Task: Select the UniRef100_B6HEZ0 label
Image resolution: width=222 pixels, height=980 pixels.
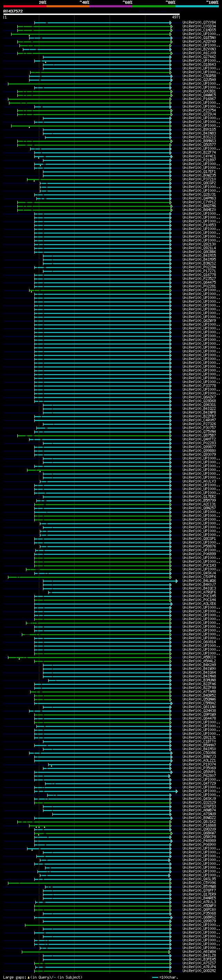Action: click(199, 210)
